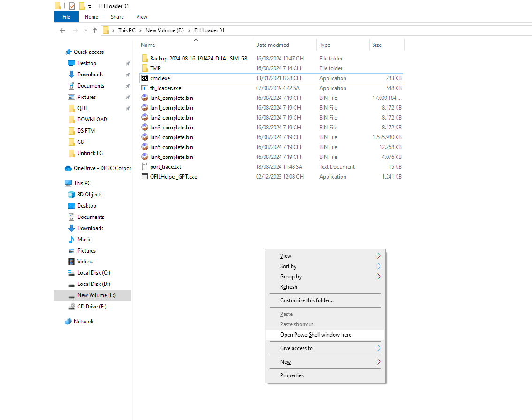Screen dimensions: 532x420
Task: Open the File ribbon menu
Action: coord(66,17)
